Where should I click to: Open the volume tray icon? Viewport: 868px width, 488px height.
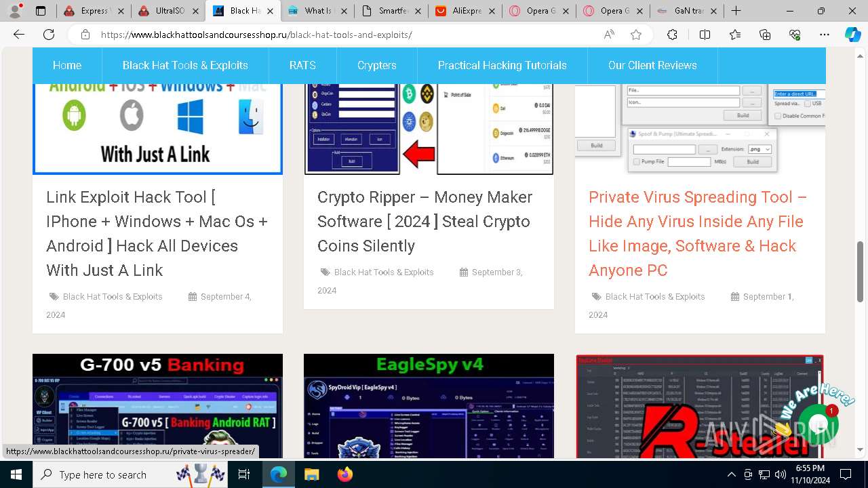[x=781, y=474]
